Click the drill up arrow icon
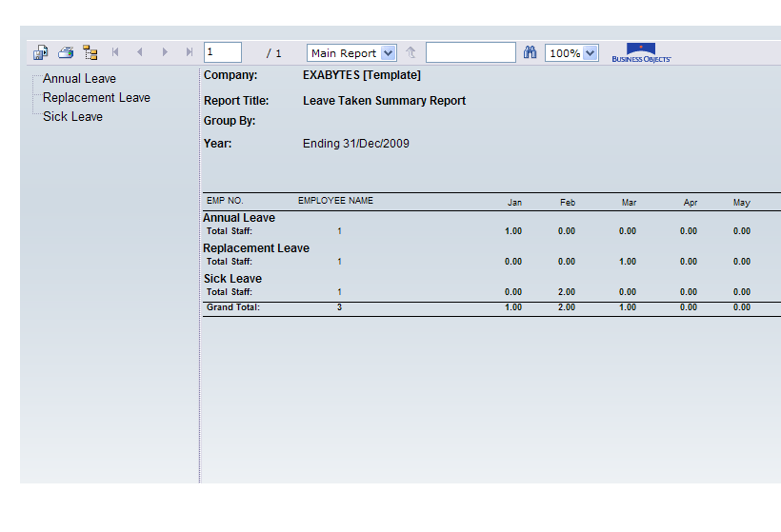The image size is (781, 532). (411, 53)
